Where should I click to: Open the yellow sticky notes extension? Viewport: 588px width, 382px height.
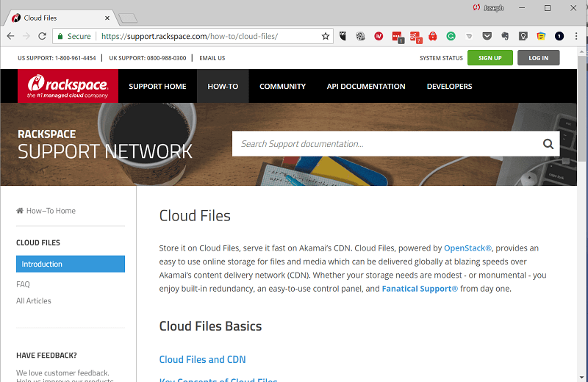pyautogui.click(x=541, y=36)
